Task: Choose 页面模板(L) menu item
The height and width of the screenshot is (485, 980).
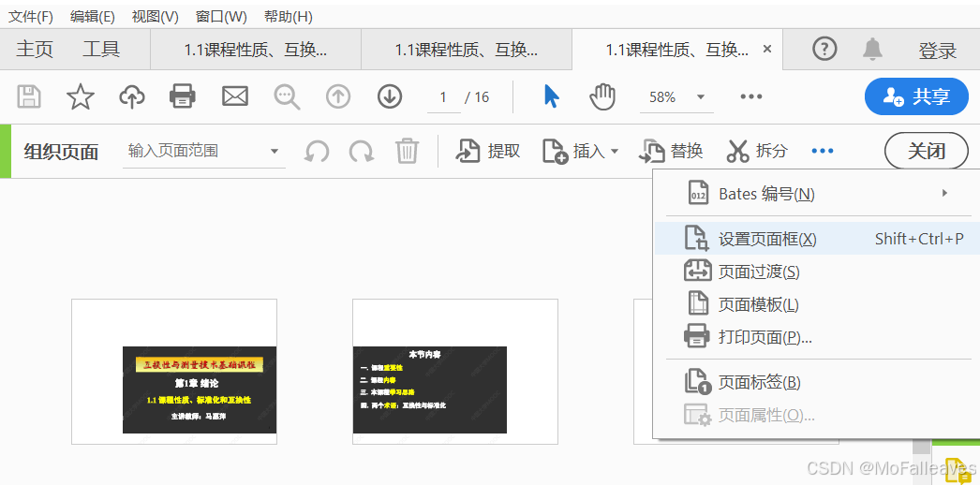Action: click(x=816, y=304)
